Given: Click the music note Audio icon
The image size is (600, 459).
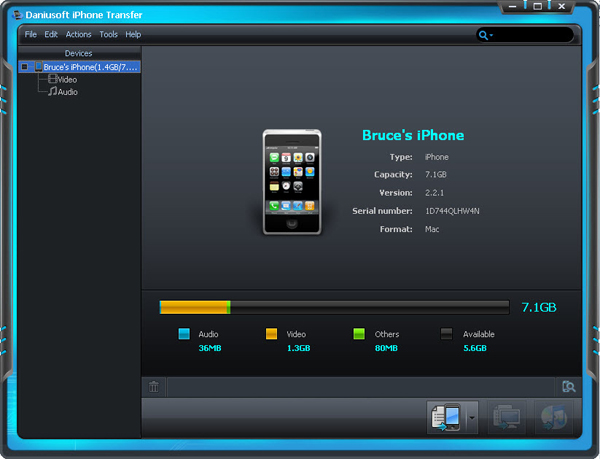Looking at the screenshot, I should 52,91.
